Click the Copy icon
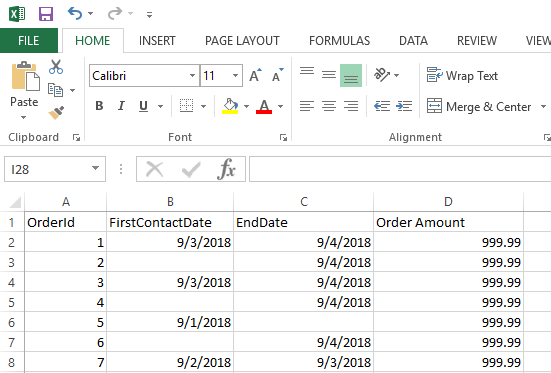The image size is (551, 373). (55, 90)
